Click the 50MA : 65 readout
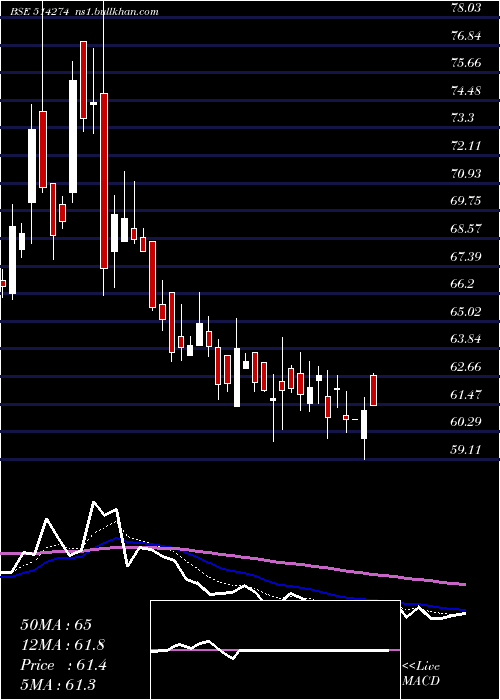The height and width of the screenshot is (700, 500). [x=56, y=625]
